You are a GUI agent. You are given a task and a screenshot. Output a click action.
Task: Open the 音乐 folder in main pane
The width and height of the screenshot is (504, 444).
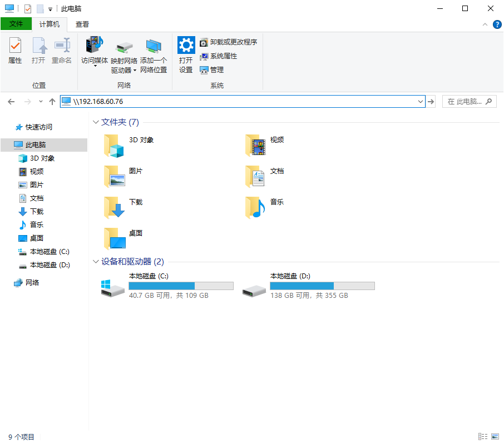click(256, 208)
